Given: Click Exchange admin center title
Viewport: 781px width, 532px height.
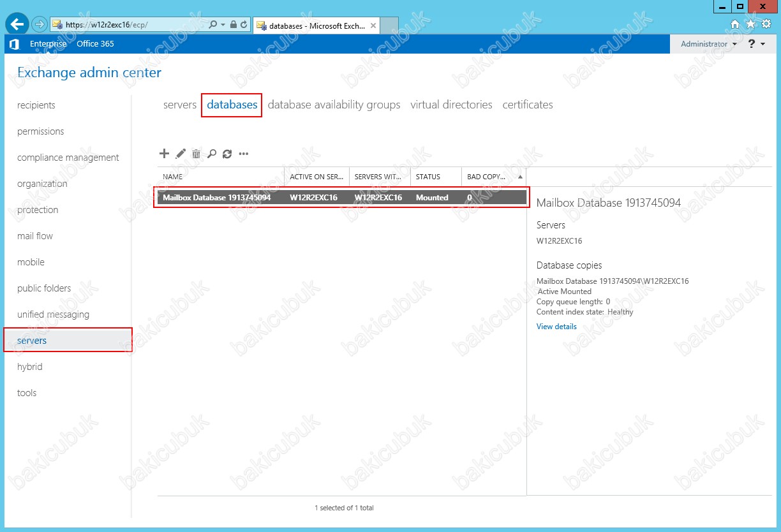Looking at the screenshot, I should tap(89, 73).
